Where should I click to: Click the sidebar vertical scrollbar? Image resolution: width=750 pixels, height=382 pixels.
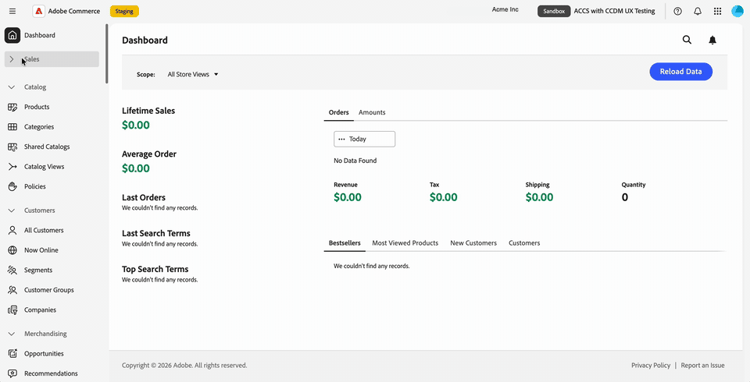107,54
